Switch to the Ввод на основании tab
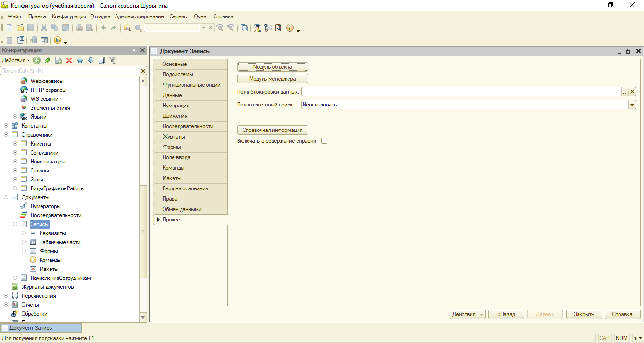Viewport: 644px width, 343px height. pyautogui.click(x=190, y=188)
